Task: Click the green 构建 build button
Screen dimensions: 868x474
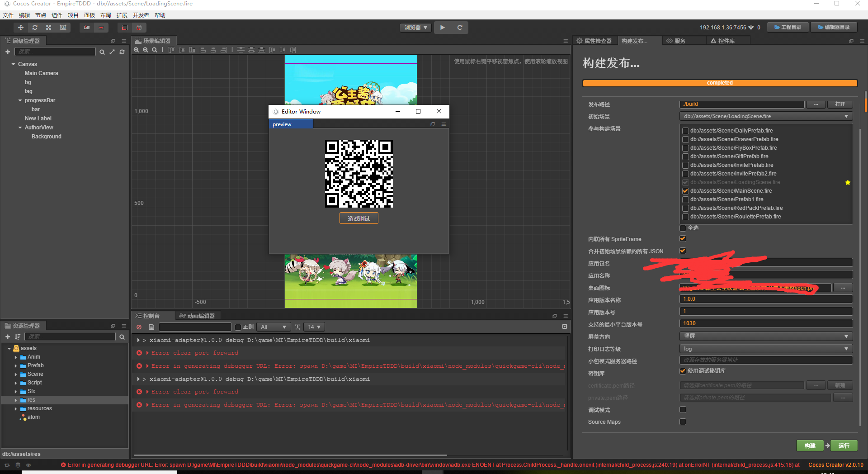Action: tap(810, 446)
